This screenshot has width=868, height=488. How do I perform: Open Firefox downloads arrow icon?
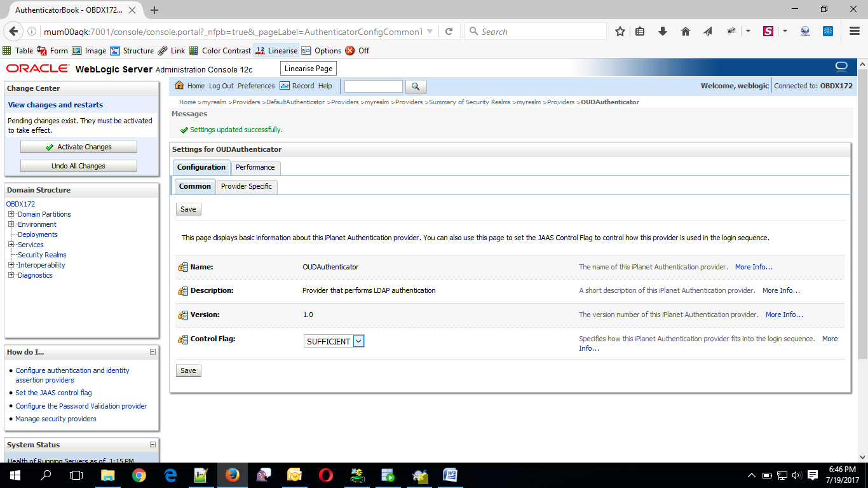pyautogui.click(x=662, y=31)
